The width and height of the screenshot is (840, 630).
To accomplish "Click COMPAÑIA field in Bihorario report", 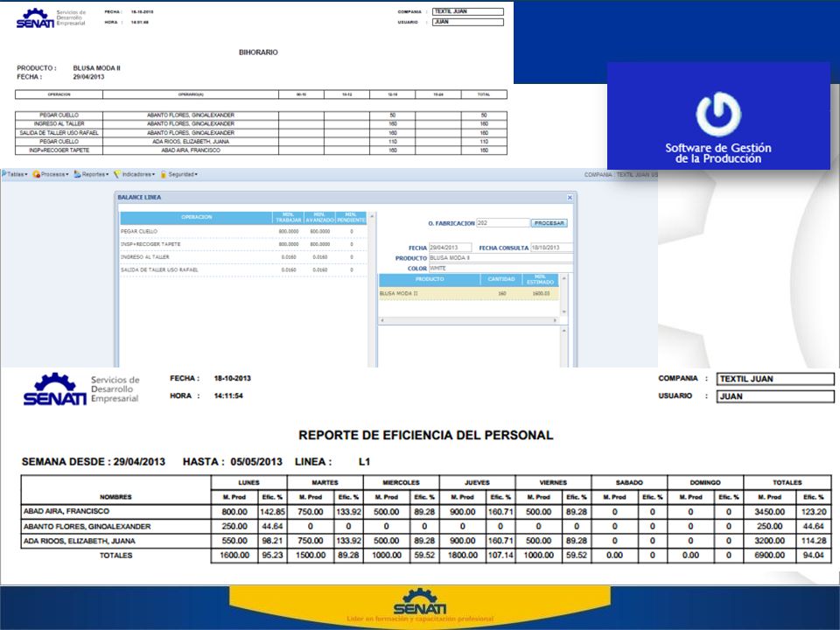I will (468, 11).
